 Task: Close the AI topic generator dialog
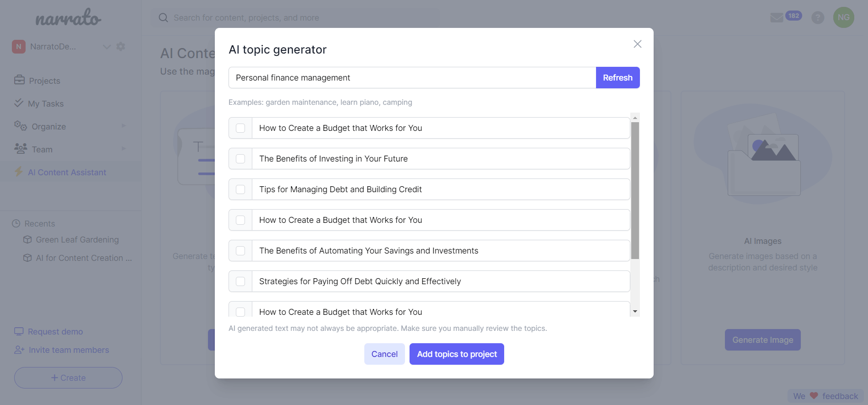pyautogui.click(x=637, y=44)
